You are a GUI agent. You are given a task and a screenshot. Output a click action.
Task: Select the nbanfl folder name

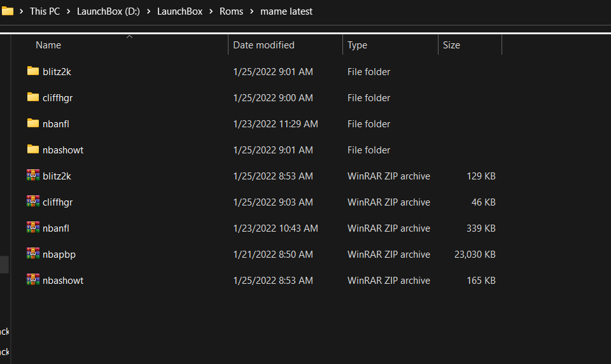click(56, 124)
